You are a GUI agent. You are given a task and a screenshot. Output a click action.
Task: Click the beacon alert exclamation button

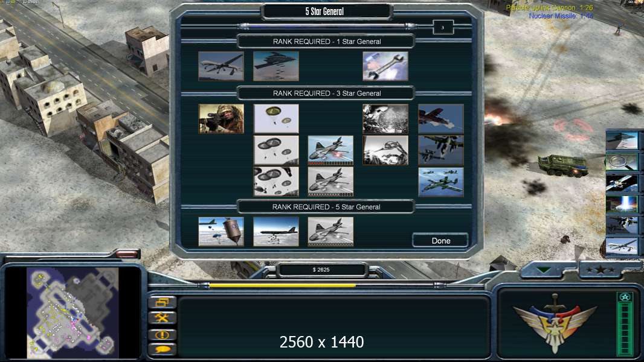pos(163,334)
